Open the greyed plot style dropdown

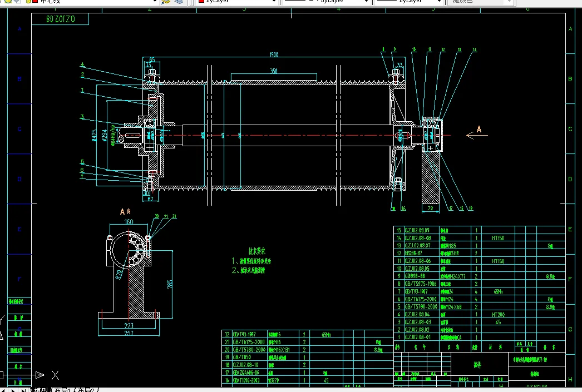pos(510,2)
